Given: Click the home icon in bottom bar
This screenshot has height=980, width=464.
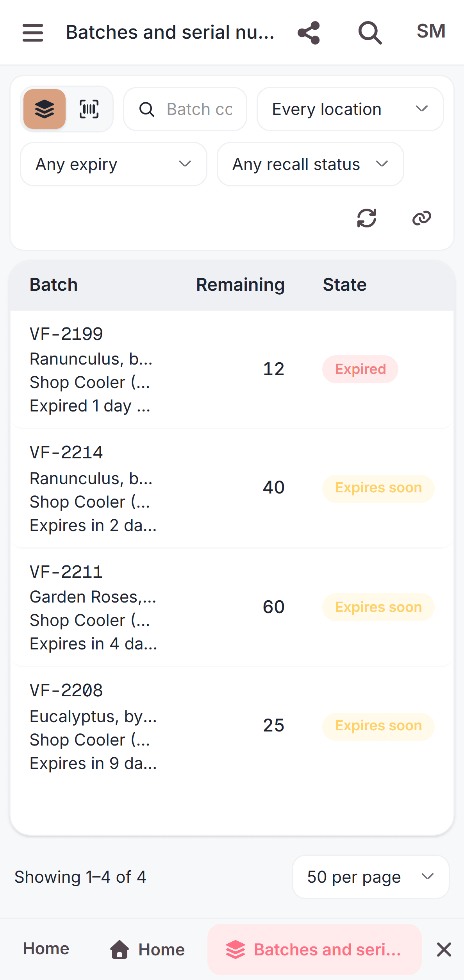Looking at the screenshot, I should [120, 950].
